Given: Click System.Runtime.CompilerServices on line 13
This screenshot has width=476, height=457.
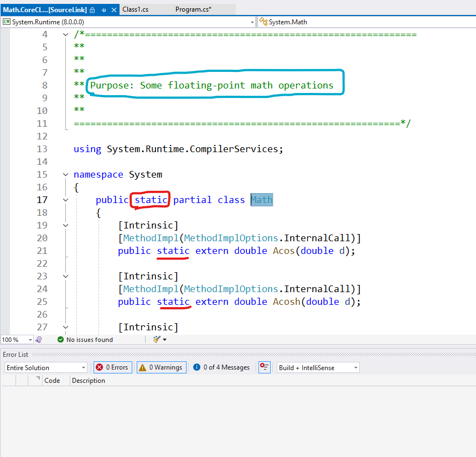Looking at the screenshot, I should coord(193,149).
